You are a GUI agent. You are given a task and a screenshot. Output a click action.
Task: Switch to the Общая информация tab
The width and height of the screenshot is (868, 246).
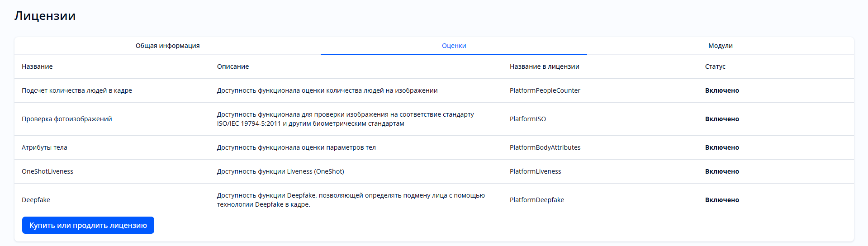click(x=167, y=46)
